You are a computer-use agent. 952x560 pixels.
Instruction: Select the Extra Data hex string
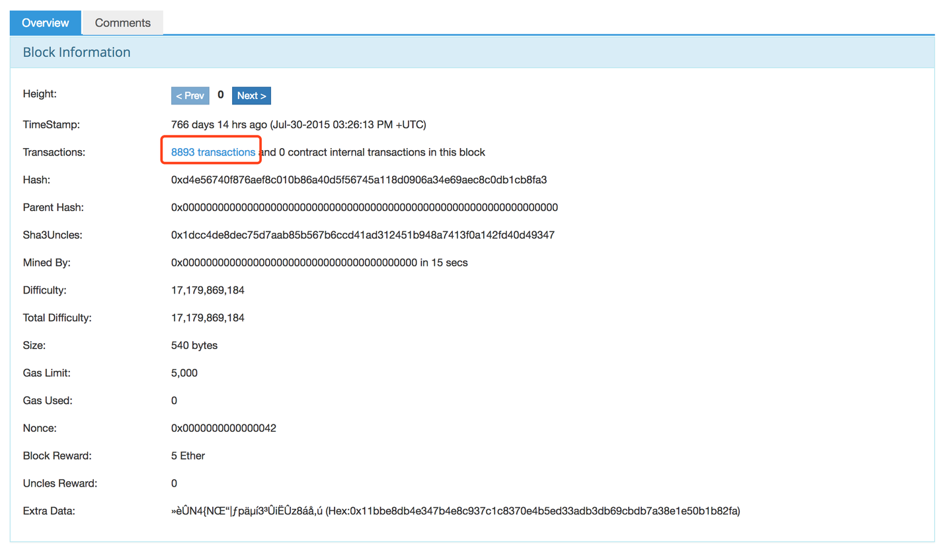pyautogui.click(x=533, y=511)
